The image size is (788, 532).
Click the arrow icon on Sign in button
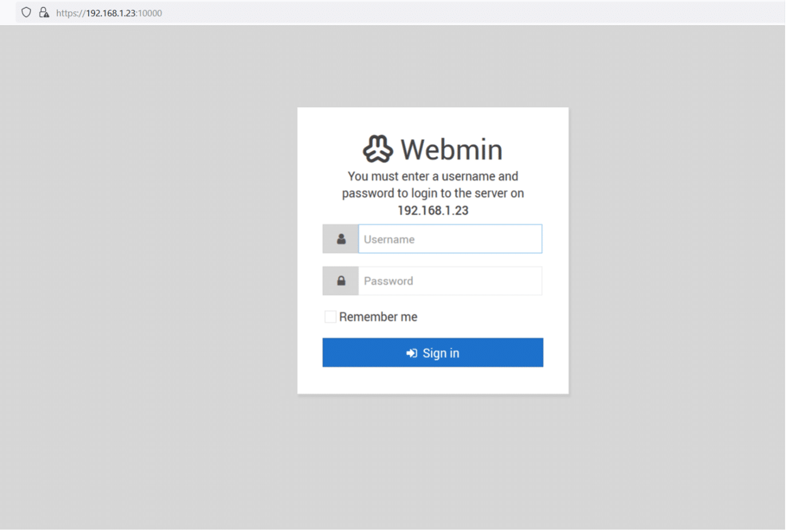(411, 353)
